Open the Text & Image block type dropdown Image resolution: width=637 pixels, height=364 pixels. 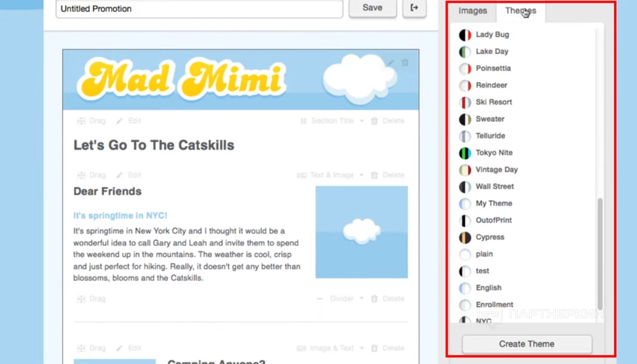click(x=330, y=175)
